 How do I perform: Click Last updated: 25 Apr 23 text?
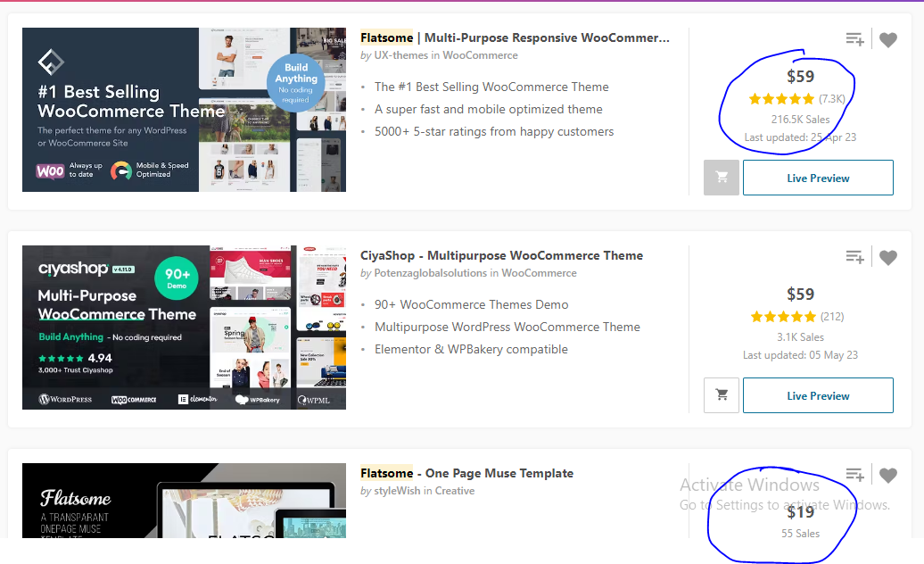click(x=800, y=137)
